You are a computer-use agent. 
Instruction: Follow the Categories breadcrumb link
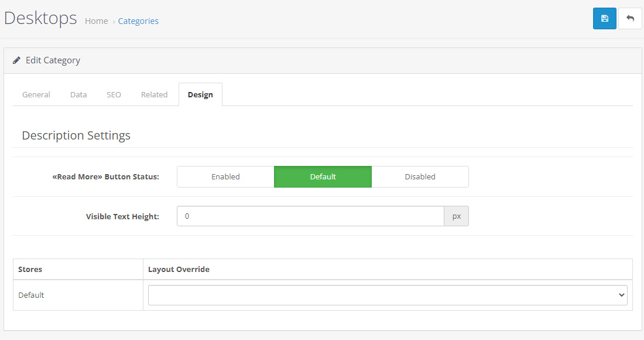pyautogui.click(x=138, y=21)
